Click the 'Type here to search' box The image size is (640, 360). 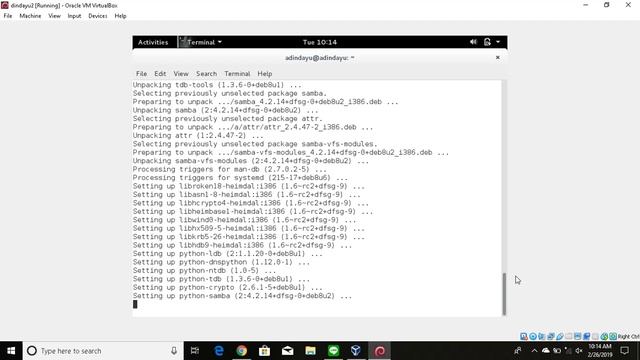(102, 351)
